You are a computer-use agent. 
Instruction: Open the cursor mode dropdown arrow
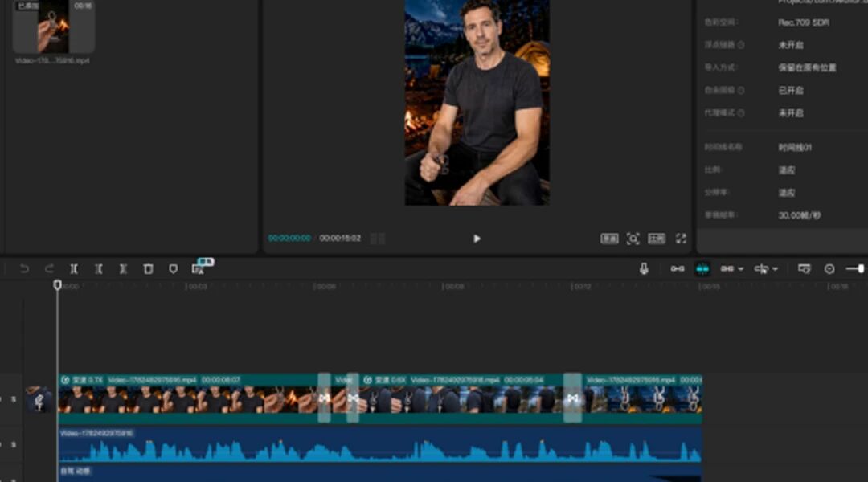(x=775, y=269)
